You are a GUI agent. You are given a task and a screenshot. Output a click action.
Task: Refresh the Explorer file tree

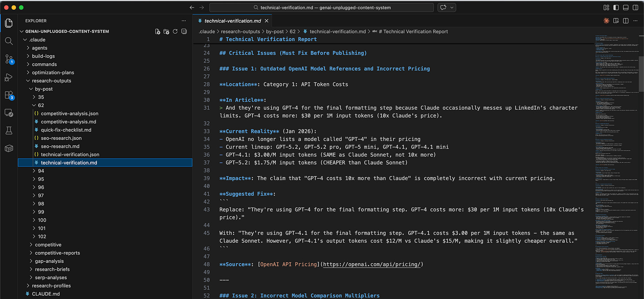175,31
